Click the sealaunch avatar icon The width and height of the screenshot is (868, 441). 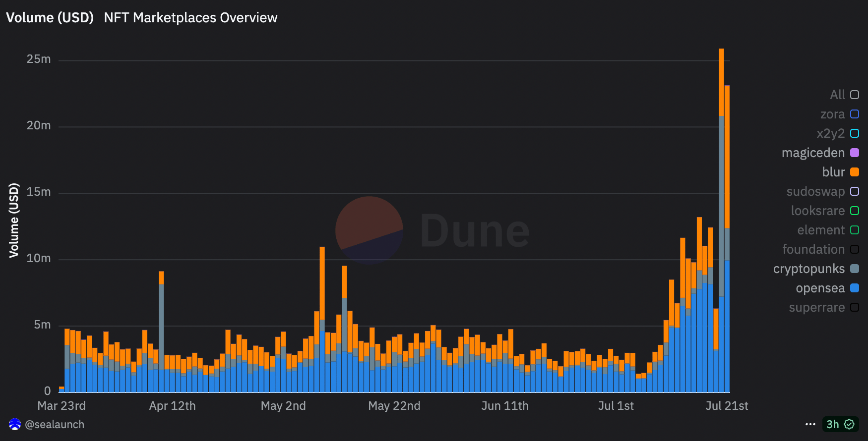15,424
